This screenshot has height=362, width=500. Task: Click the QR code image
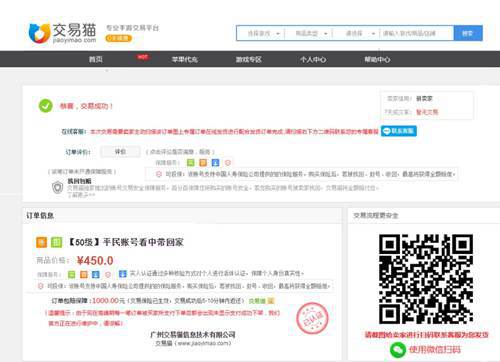pos(426,279)
